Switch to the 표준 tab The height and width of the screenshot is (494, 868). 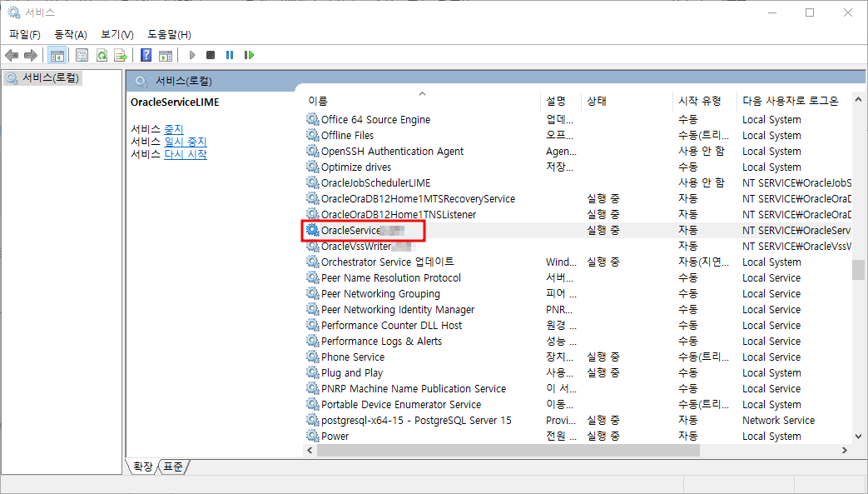(173, 467)
